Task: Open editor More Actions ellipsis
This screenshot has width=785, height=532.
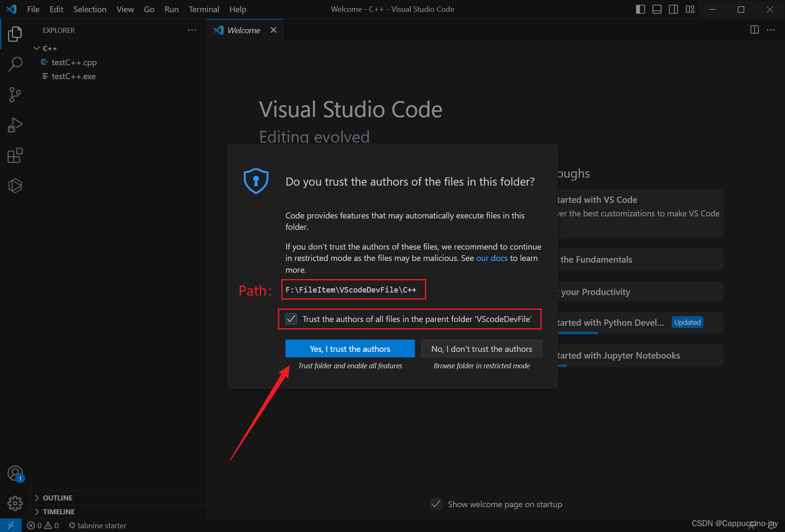Action: point(771,30)
